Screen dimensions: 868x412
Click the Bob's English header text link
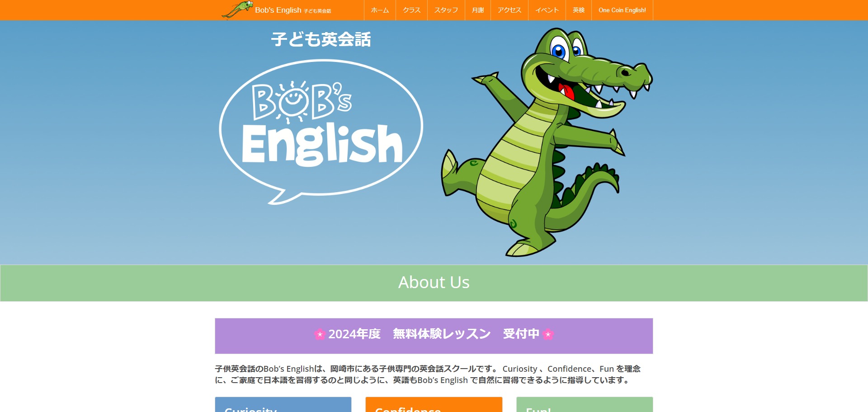[x=278, y=9]
